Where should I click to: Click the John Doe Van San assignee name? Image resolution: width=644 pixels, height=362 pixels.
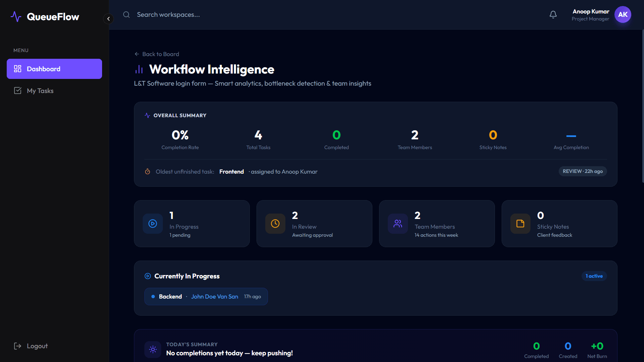pos(215,297)
